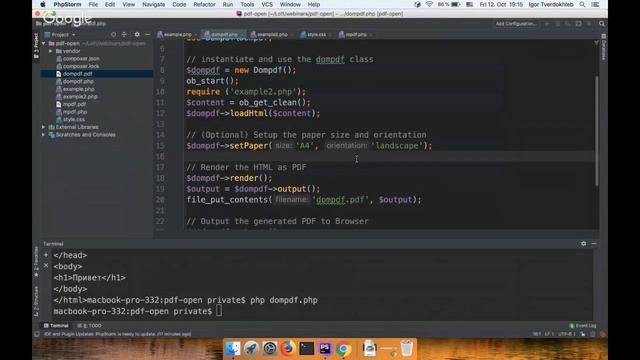Click the Favorites side tab
The width and height of the screenshot is (640, 360).
coord(36,262)
